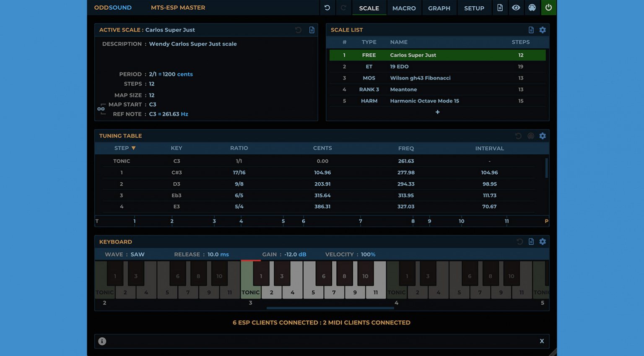
Task: Click the Tuning Table MIDI icon
Action: (x=531, y=136)
